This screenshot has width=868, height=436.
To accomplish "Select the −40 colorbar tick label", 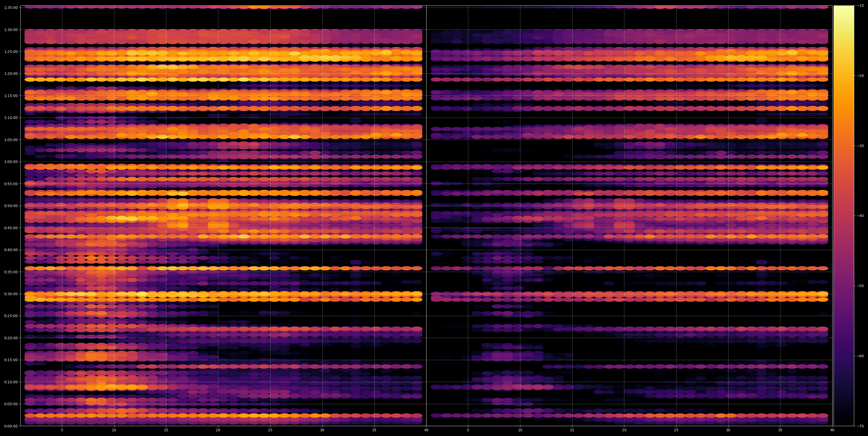I will click(860, 216).
